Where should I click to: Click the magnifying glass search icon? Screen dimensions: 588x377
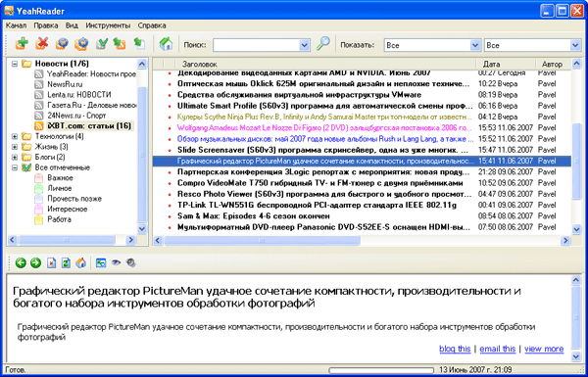click(322, 43)
